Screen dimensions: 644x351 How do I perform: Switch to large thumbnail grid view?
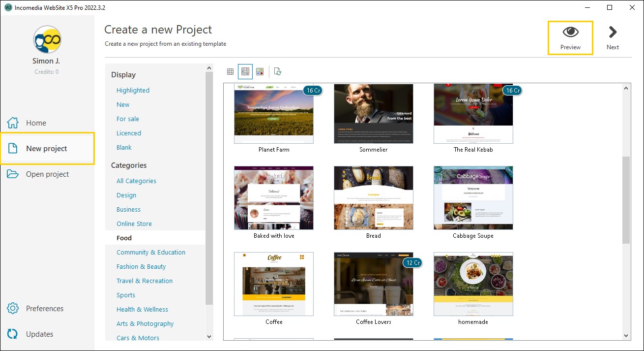click(260, 71)
